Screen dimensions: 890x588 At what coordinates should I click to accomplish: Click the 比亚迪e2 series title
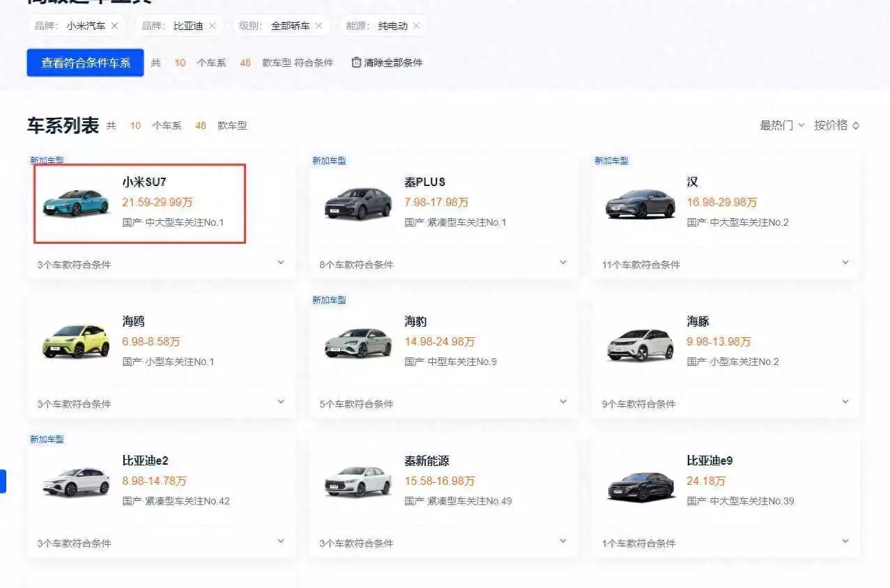146,461
